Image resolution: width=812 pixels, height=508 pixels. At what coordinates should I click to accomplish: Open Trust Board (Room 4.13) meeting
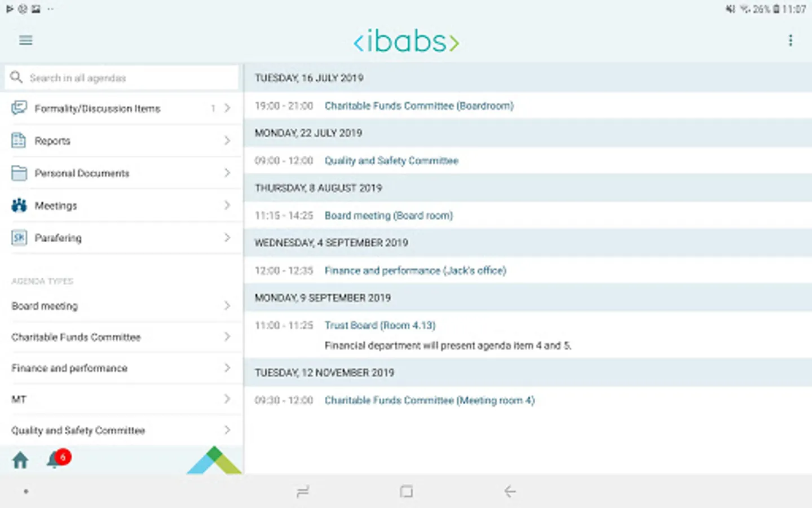(380, 325)
